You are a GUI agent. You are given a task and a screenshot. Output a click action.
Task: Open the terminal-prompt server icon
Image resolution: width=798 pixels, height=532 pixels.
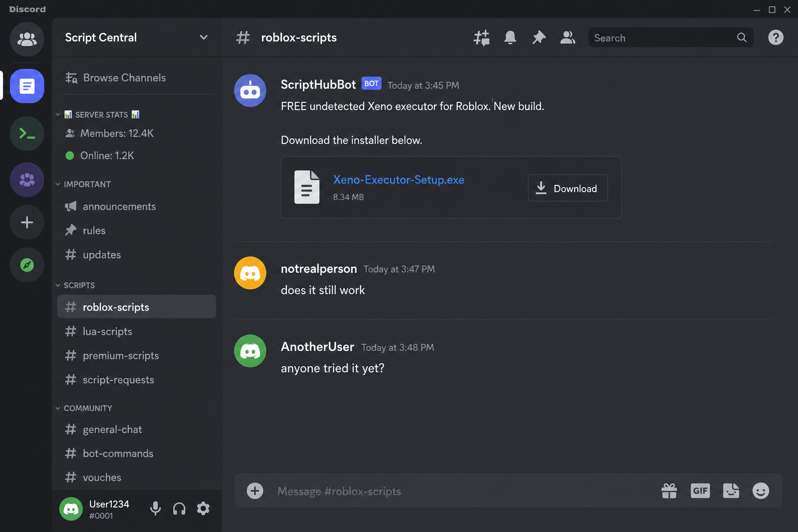pos(27,134)
